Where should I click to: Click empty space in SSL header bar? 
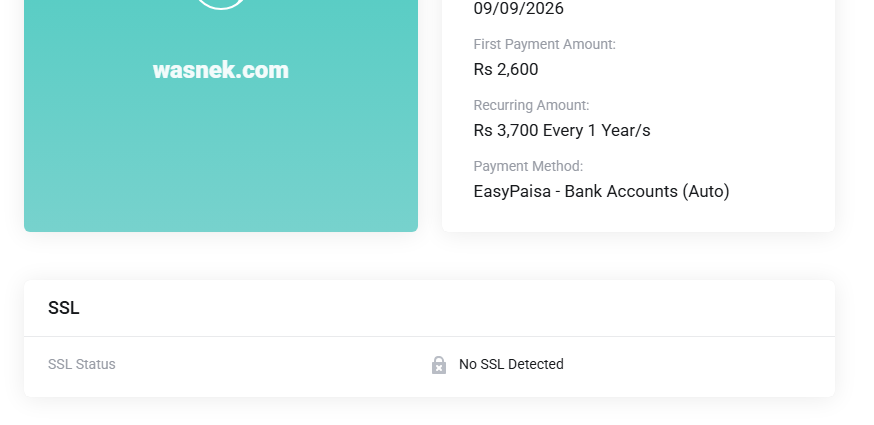(x=450, y=308)
